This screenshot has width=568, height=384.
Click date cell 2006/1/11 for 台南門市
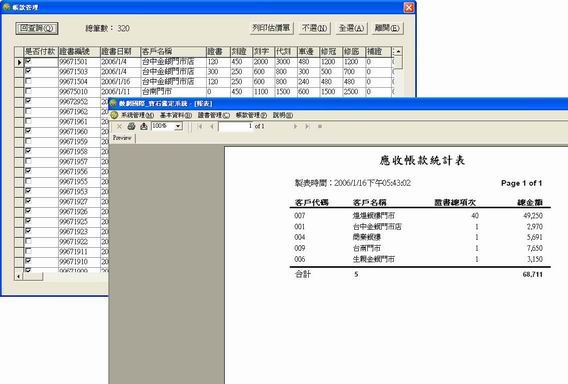(x=120, y=92)
